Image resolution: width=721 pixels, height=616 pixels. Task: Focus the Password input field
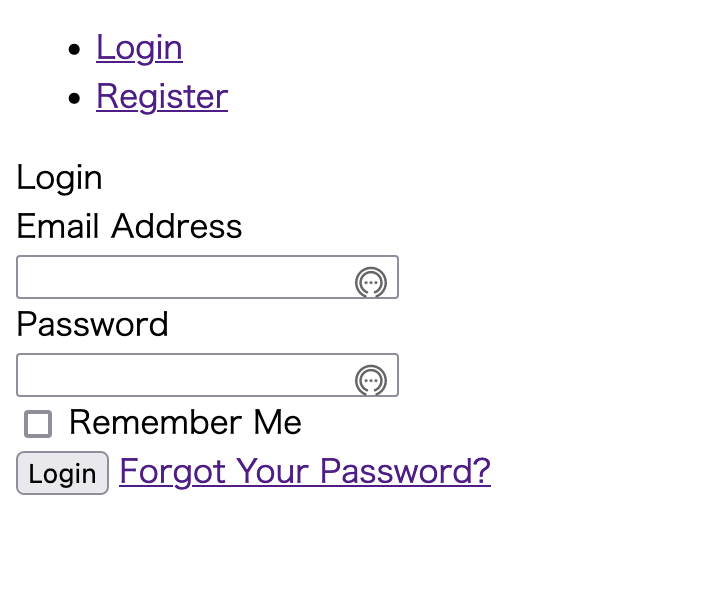coord(207,375)
